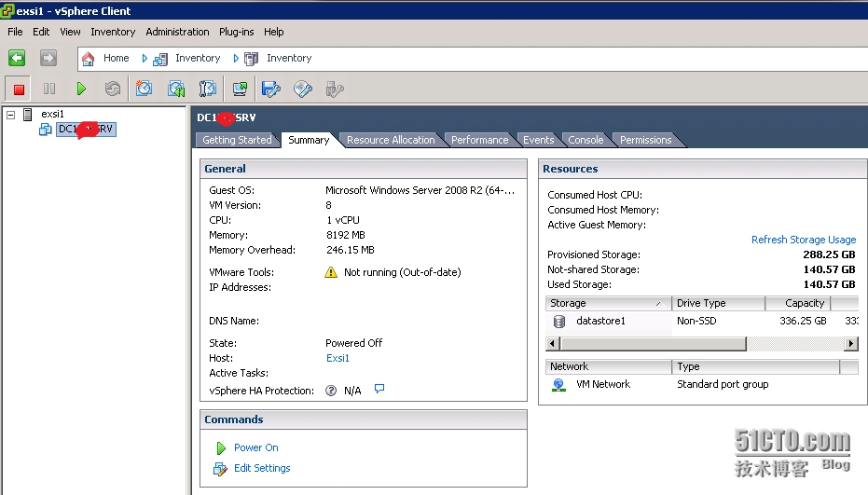Click the Standard port group text
The width and height of the screenshot is (868, 495).
click(x=723, y=384)
